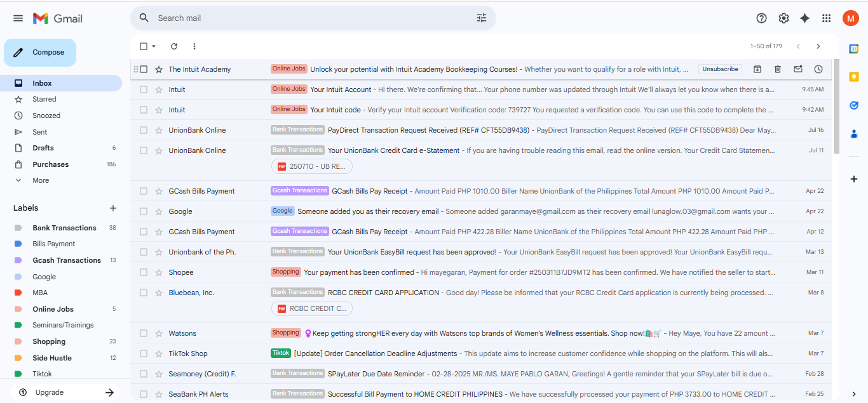Image resolution: width=868 pixels, height=403 pixels.
Task: Open the More options three-dot menu
Action: tap(194, 46)
